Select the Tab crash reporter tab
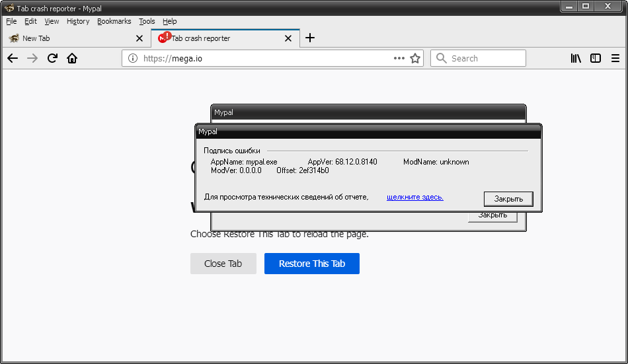Screen dimensions: 628x364 (x=225, y=38)
